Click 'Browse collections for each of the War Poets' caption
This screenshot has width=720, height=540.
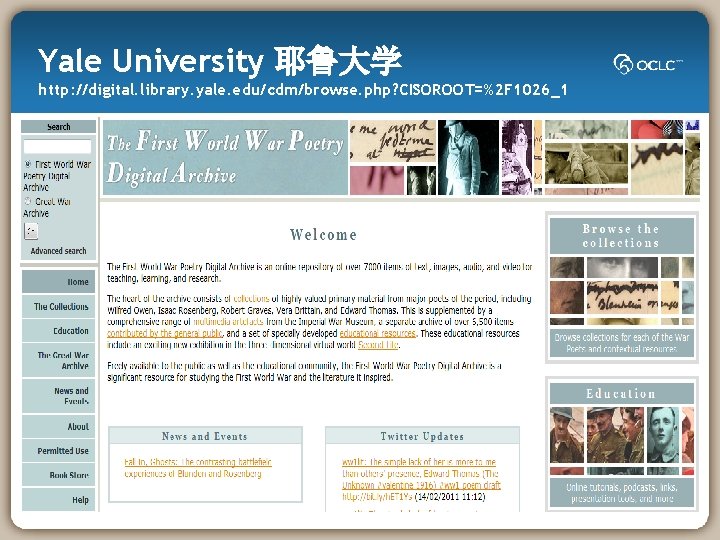(622, 343)
